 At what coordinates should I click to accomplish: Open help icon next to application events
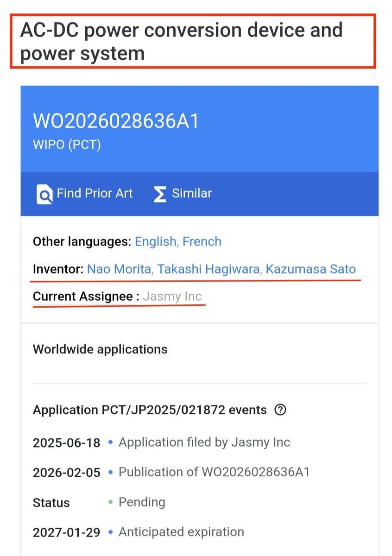coord(280,410)
